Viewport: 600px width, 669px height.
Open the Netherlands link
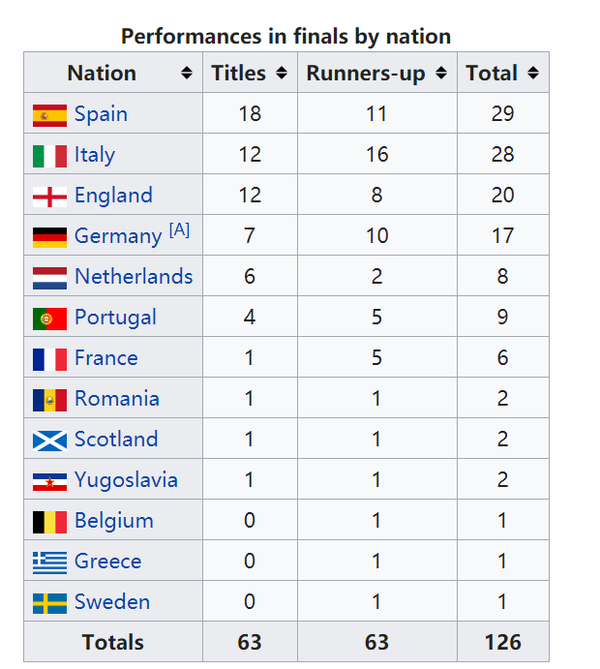(134, 276)
